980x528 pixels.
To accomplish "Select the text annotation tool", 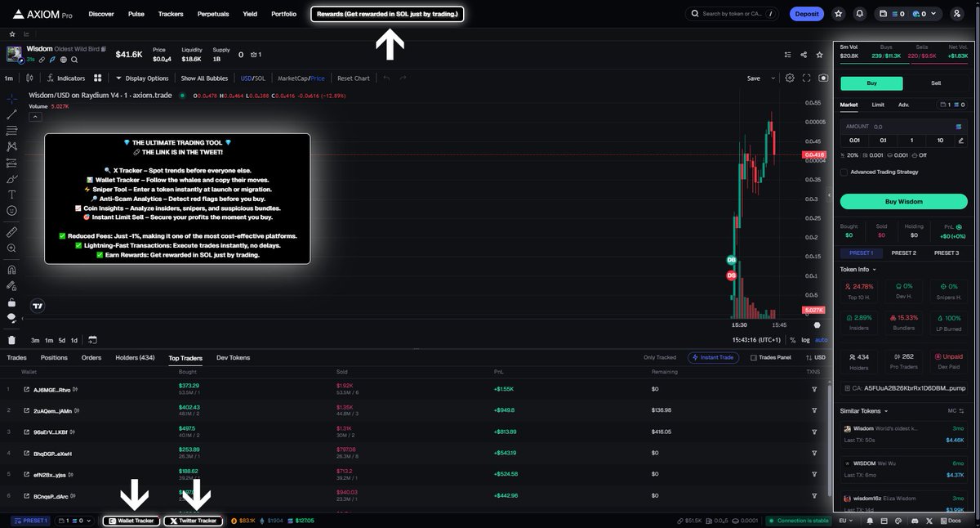I will tap(11, 195).
